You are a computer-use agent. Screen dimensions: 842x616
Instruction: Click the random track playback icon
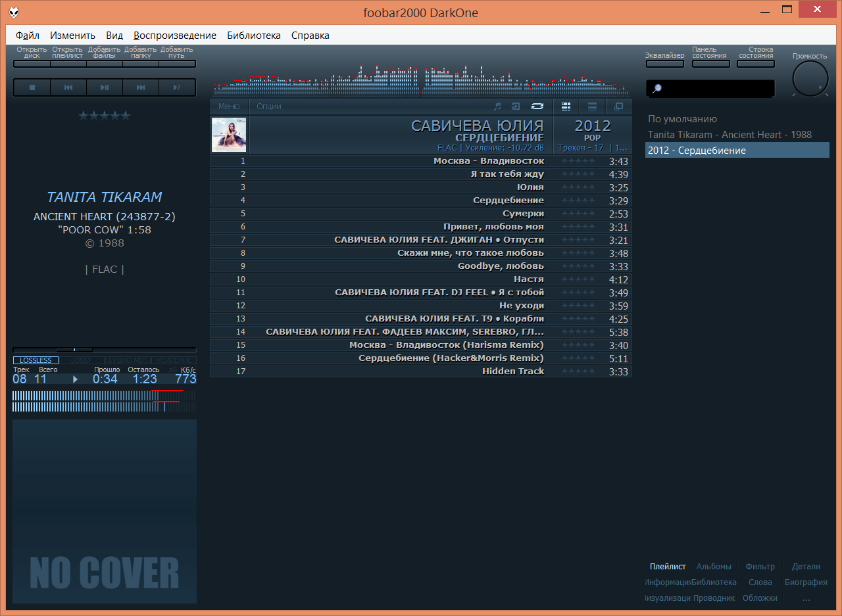click(177, 87)
